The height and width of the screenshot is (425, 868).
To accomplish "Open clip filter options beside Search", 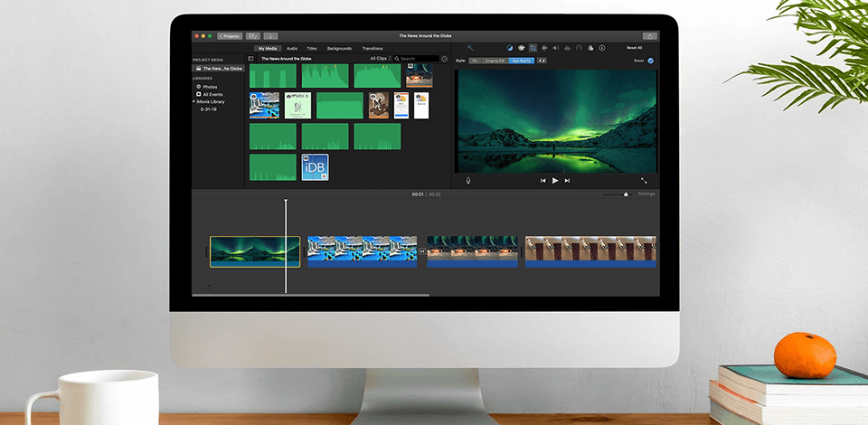I will [x=444, y=58].
